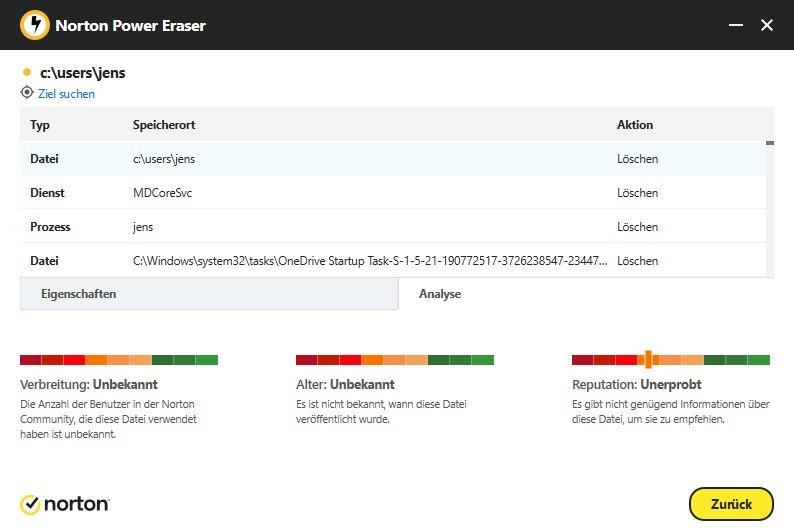Open the Ziel suchen link
794x530 pixels.
tap(66, 94)
